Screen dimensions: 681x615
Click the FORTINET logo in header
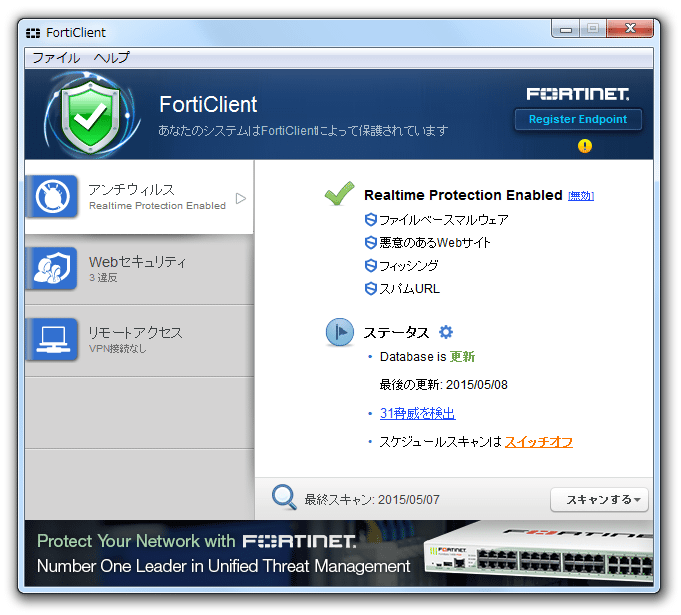tap(578, 94)
